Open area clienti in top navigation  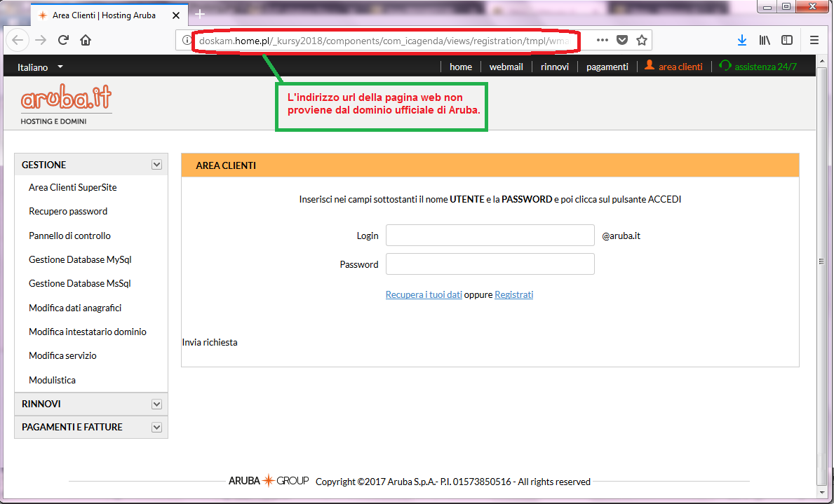tap(680, 67)
